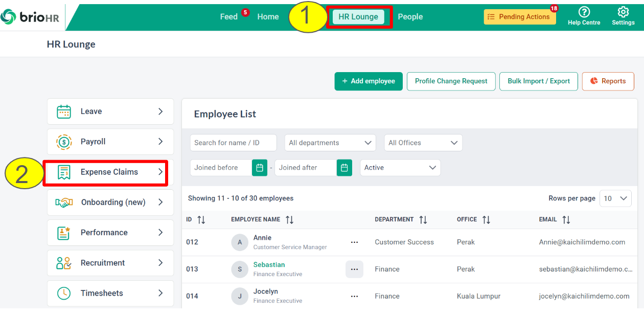Open the Reports button
The image size is (644, 315).
pos(608,81)
